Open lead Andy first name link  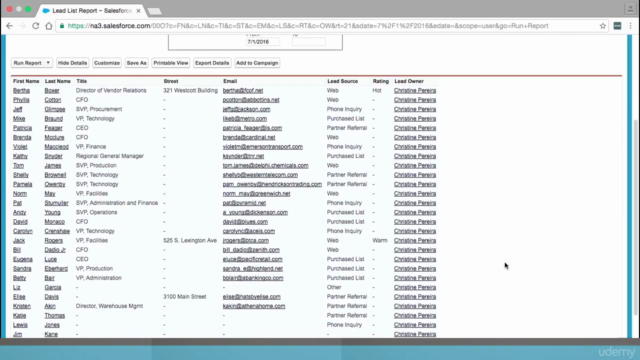[19, 213]
